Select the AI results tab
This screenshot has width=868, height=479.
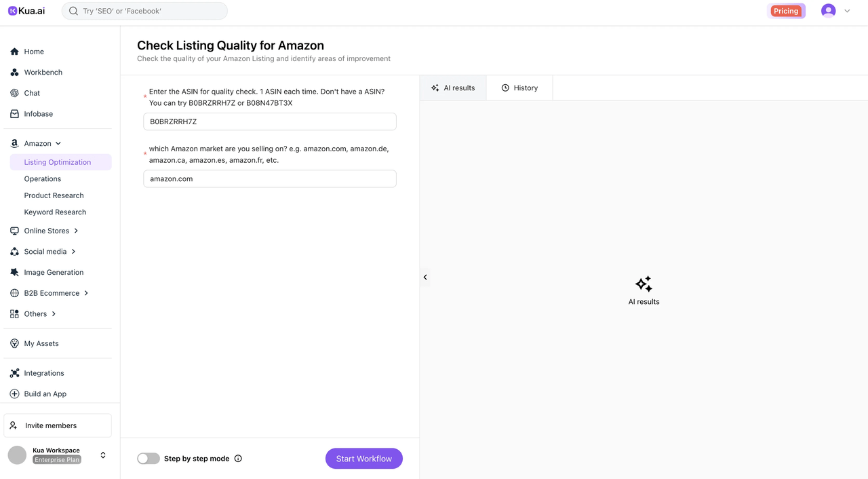pos(452,88)
